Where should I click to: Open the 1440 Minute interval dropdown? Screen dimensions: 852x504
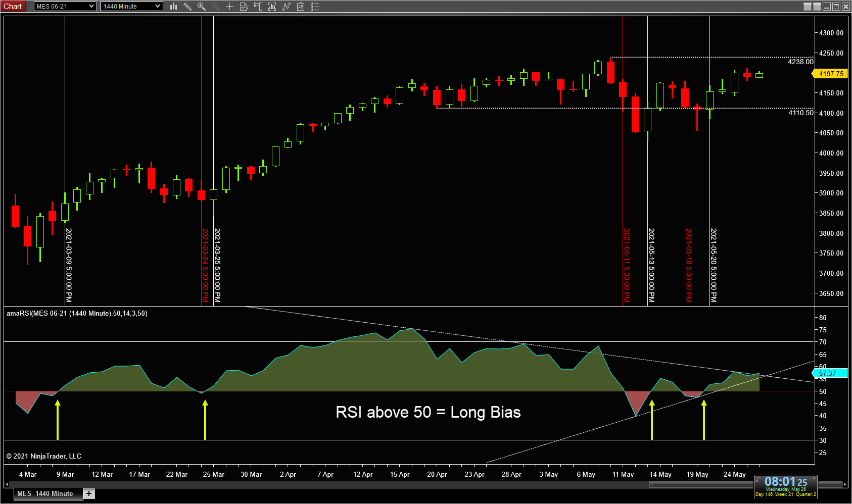131,7
